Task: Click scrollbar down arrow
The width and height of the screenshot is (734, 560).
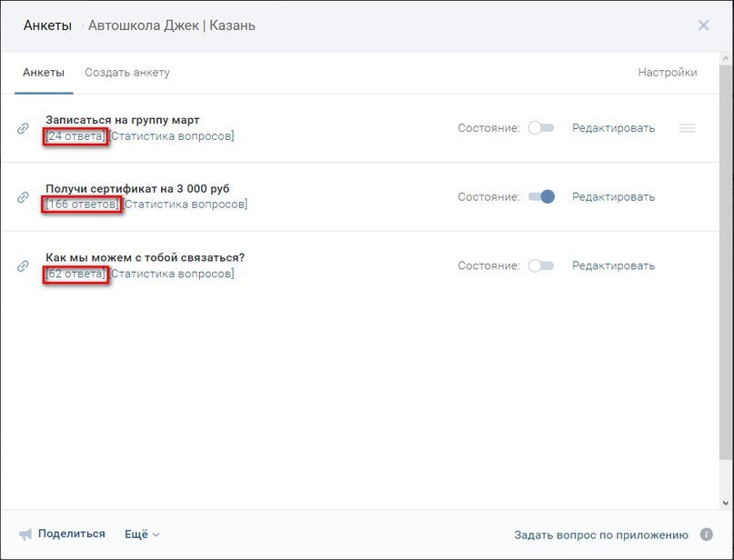Action: [726, 504]
